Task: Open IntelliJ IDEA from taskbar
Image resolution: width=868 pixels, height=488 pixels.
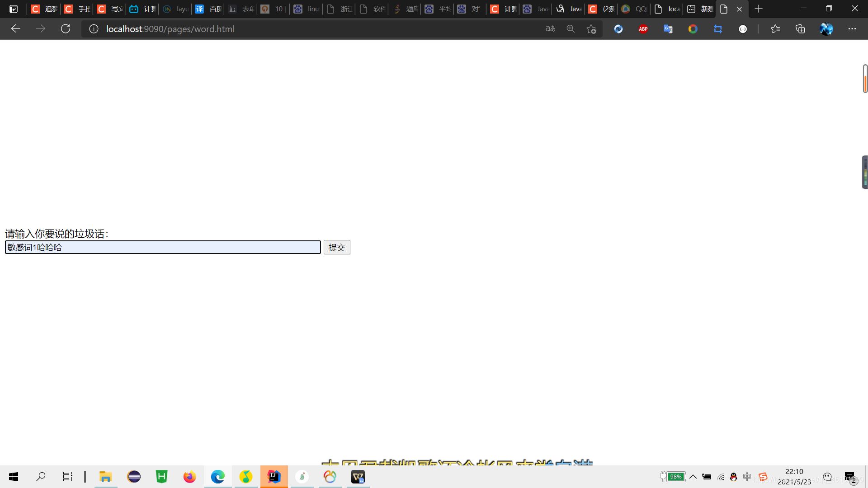Action: click(x=274, y=477)
